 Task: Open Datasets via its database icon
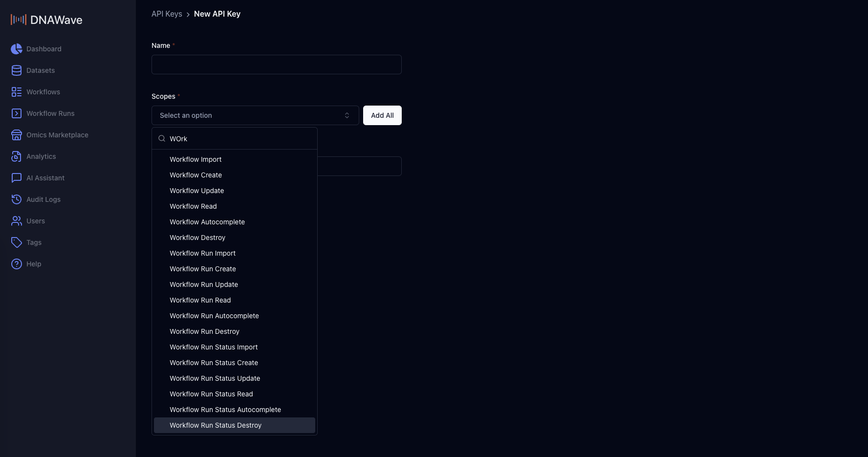click(16, 70)
